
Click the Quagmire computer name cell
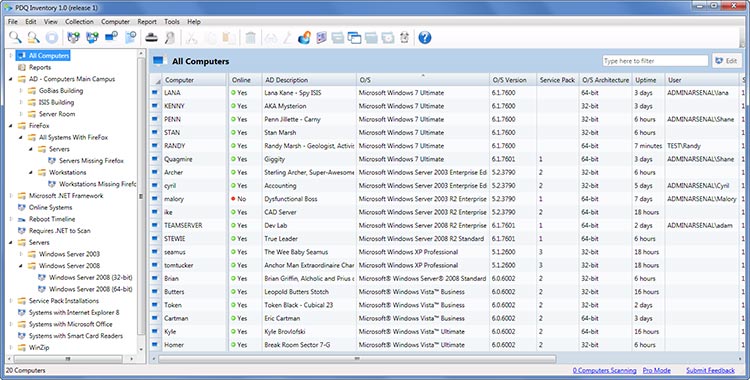pyautogui.click(x=178, y=159)
